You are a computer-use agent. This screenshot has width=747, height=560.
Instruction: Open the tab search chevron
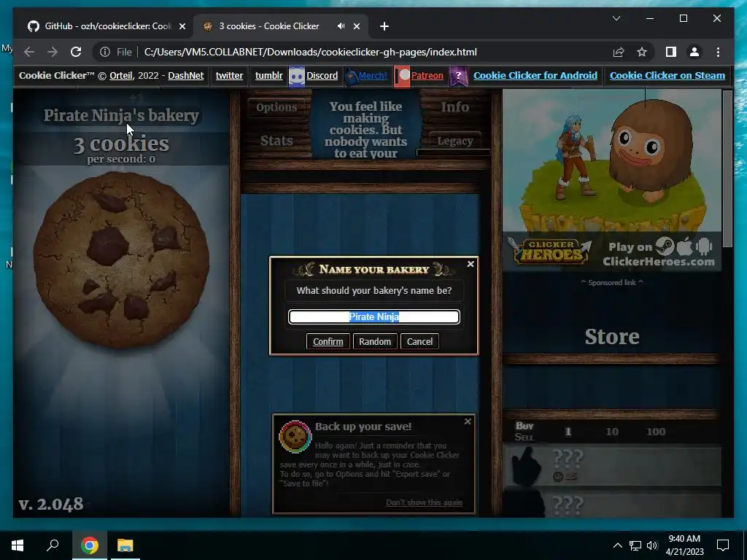616,18
